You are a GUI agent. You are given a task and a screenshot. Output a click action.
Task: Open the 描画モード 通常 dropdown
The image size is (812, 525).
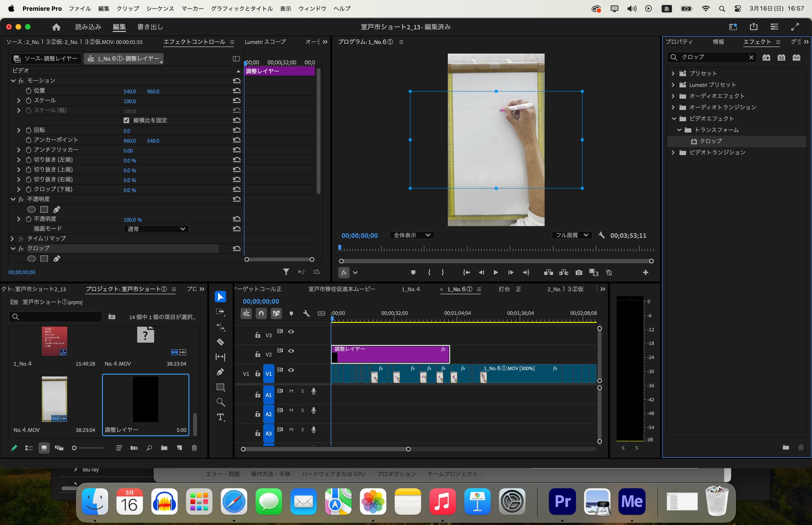156,229
